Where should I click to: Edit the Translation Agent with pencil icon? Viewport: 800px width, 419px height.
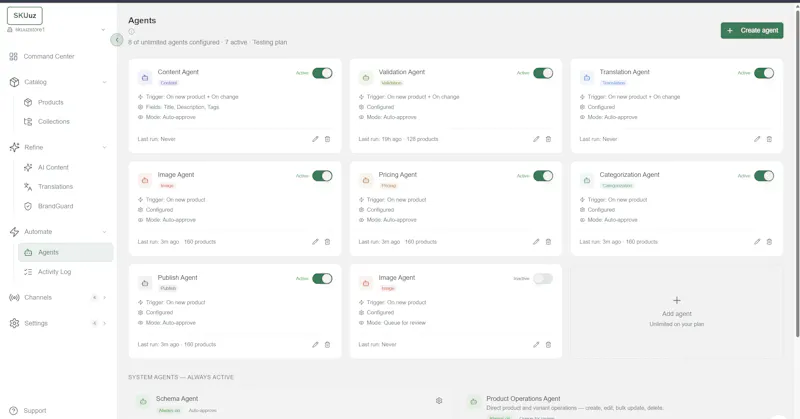[757, 139]
